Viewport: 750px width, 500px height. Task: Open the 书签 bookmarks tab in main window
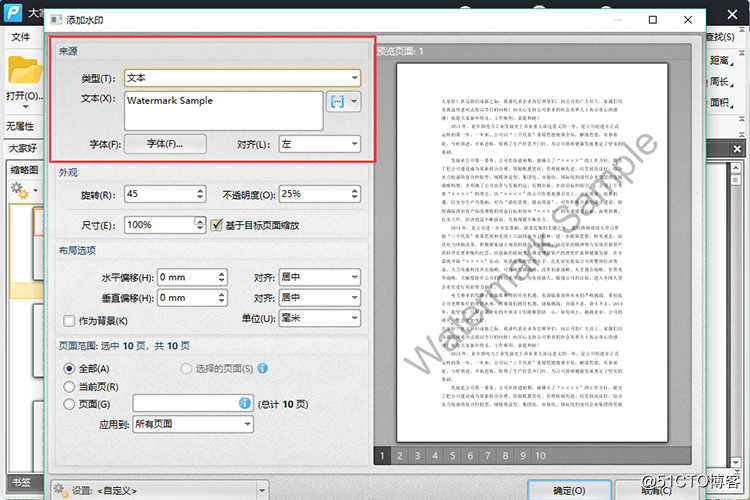[x=21, y=482]
